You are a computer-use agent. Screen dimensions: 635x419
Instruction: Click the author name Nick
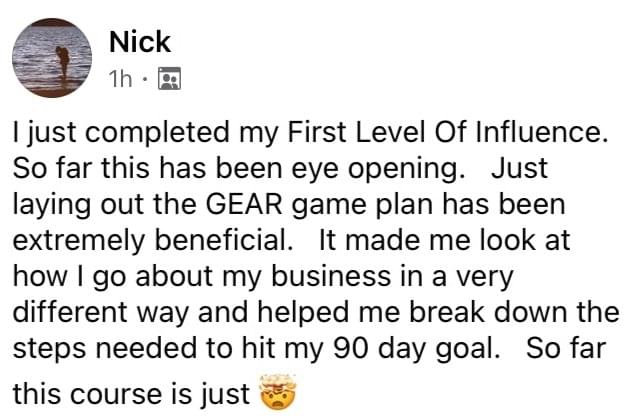click(x=139, y=41)
